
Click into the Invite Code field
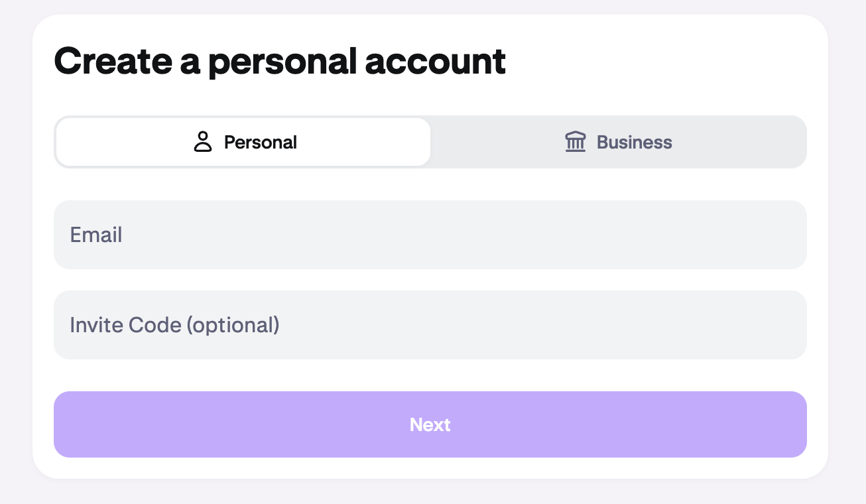pos(430,325)
